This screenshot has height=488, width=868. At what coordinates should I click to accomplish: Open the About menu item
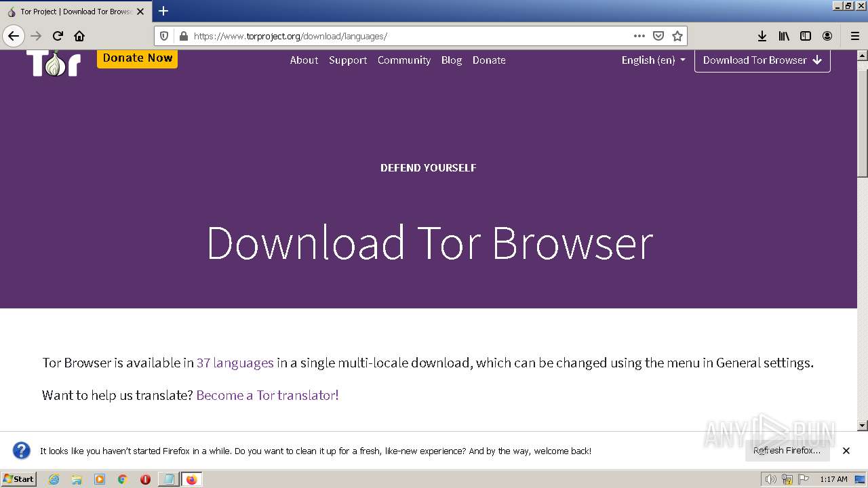(304, 60)
